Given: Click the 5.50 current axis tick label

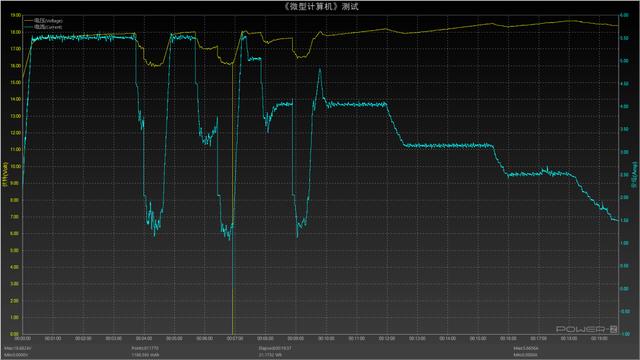Looking at the screenshot, I should [624, 38].
